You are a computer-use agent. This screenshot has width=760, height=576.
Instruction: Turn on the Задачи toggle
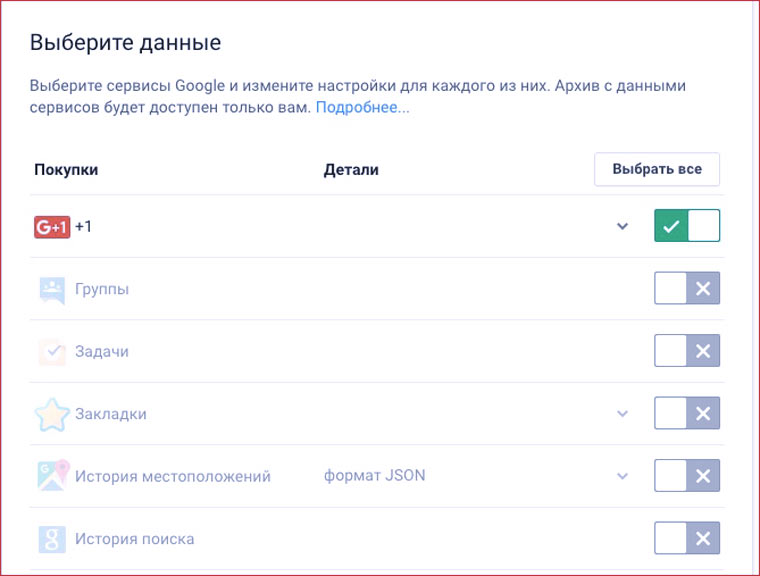(x=687, y=351)
